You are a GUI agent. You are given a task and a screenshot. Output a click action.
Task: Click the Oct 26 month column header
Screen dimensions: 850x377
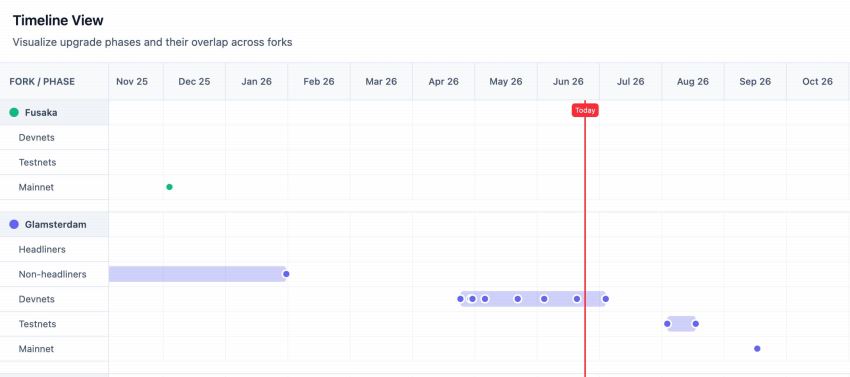pyautogui.click(x=817, y=82)
